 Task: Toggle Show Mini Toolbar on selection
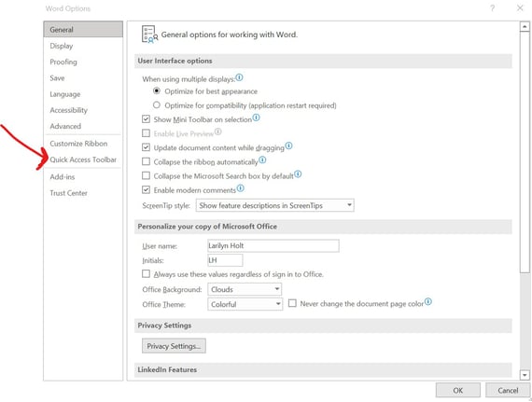[146, 119]
